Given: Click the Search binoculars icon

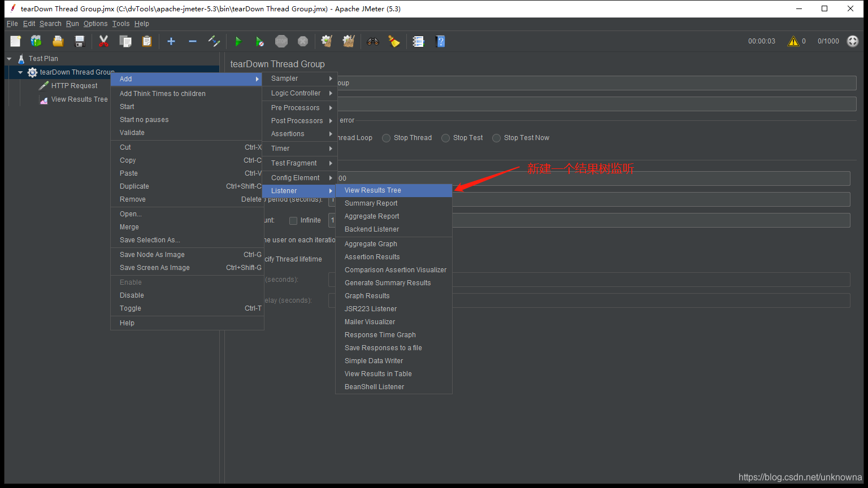Looking at the screenshot, I should pos(372,41).
